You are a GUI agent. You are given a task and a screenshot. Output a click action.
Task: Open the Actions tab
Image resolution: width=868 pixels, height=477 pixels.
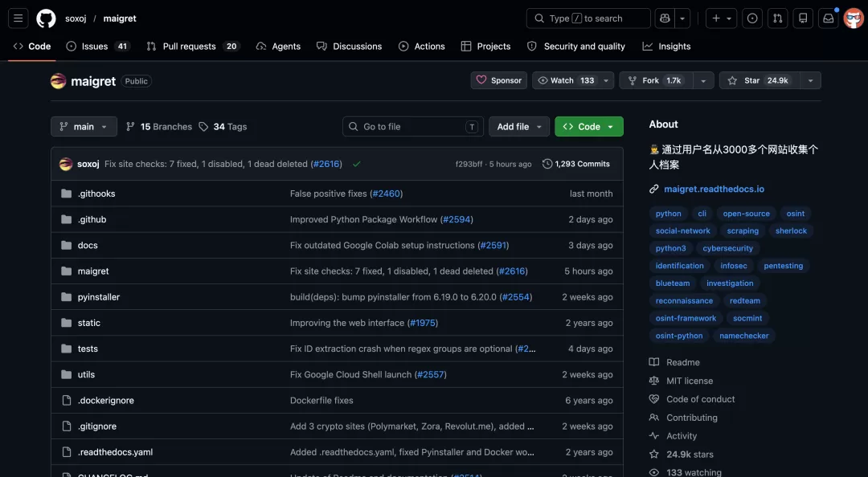click(422, 47)
